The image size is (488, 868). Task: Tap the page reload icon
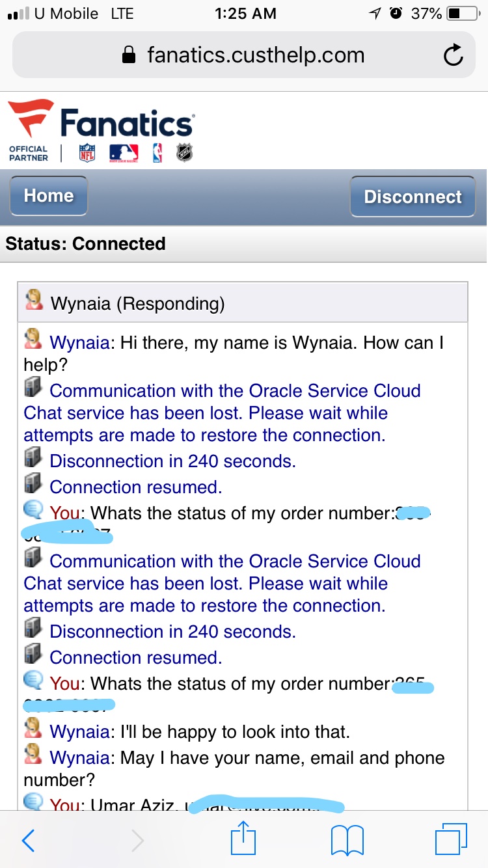click(x=455, y=55)
